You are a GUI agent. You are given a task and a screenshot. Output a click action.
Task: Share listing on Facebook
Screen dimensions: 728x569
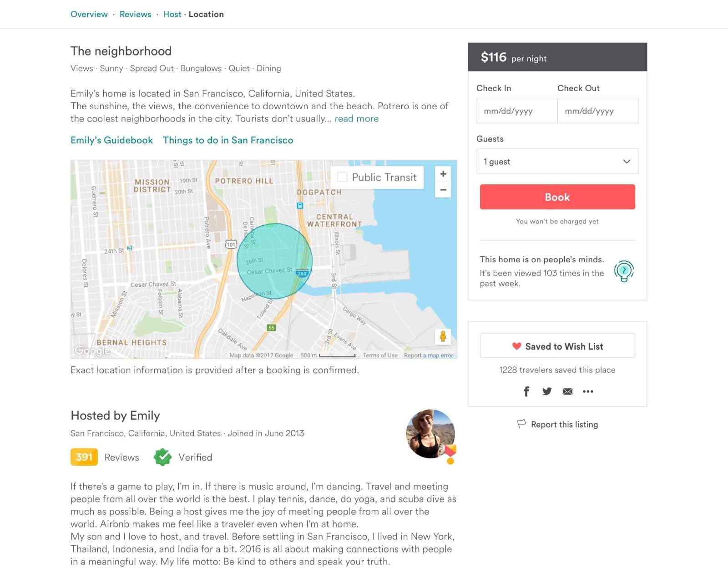click(x=526, y=391)
